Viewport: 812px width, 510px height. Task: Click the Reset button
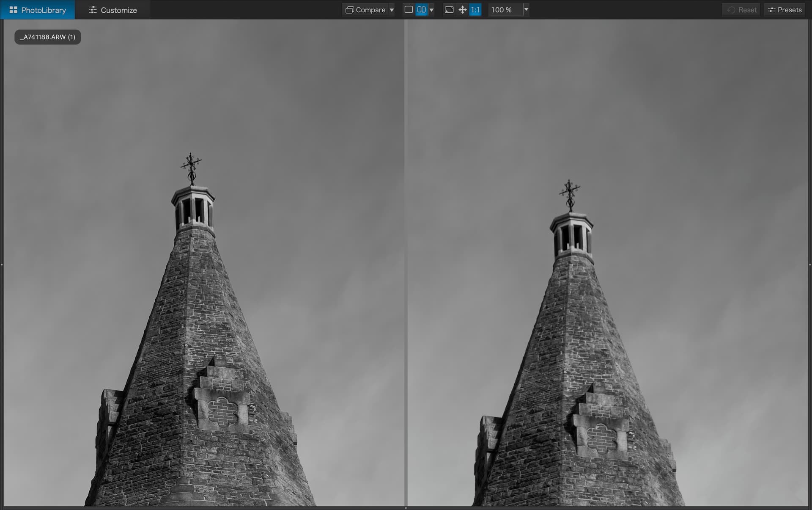pyautogui.click(x=741, y=10)
